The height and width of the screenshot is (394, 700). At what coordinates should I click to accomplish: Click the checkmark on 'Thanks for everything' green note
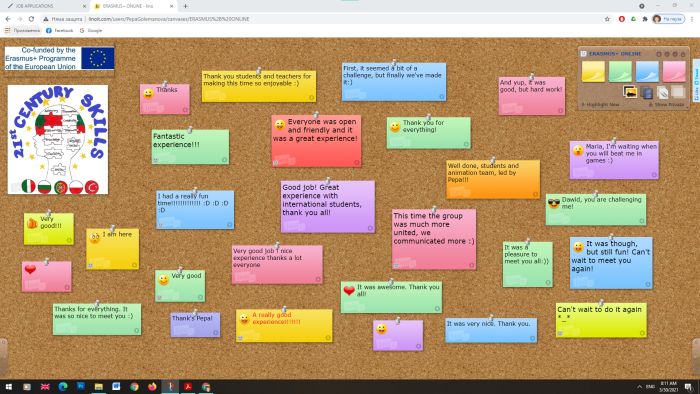click(x=137, y=331)
